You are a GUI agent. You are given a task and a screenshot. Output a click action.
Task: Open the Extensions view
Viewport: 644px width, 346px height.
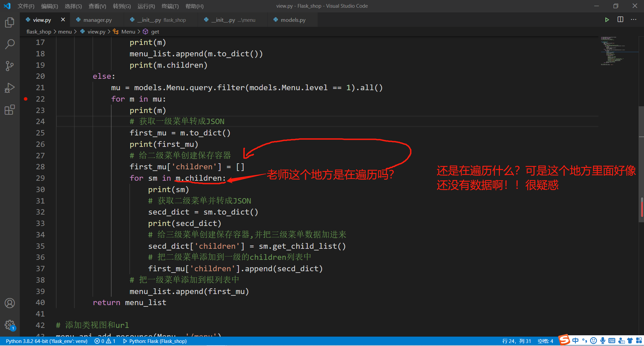(10, 110)
